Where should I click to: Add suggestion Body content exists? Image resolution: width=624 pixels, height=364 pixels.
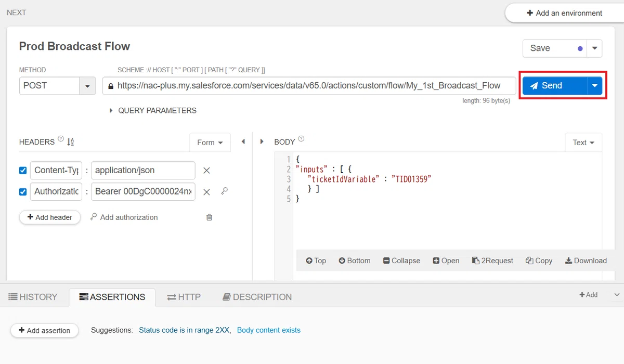coord(269,330)
